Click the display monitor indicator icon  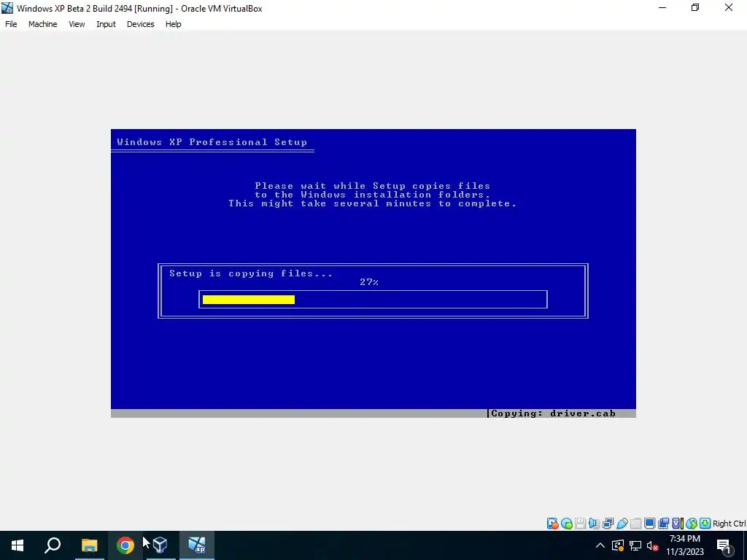[x=650, y=524]
